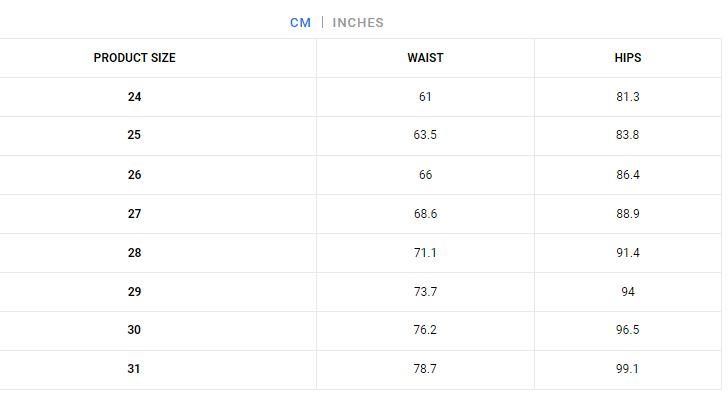The height and width of the screenshot is (393, 728).
Task: Select product size 26 row label
Action: click(x=135, y=175)
